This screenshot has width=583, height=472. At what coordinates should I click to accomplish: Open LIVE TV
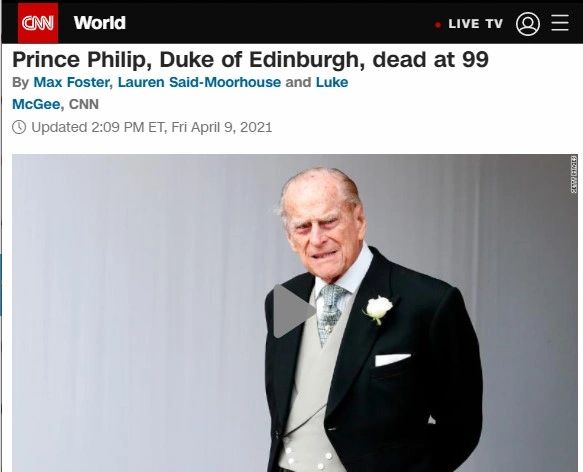(x=476, y=24)
